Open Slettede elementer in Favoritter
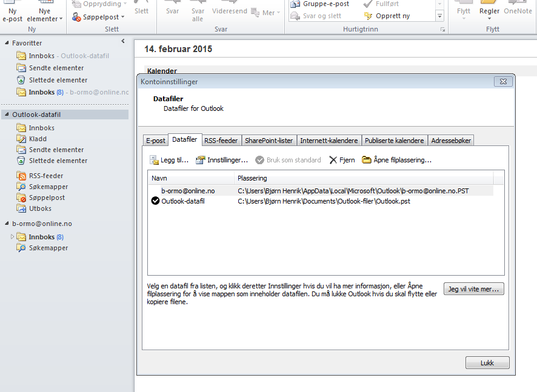The height and width of the screenshot is (392, 537). 52,80
